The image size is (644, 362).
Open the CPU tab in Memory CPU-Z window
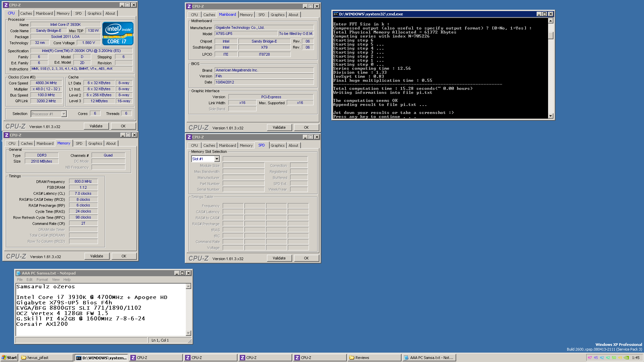coord(12,143)
